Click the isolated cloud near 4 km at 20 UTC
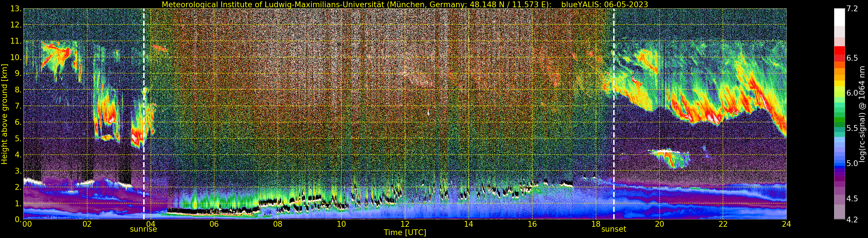 669,158
